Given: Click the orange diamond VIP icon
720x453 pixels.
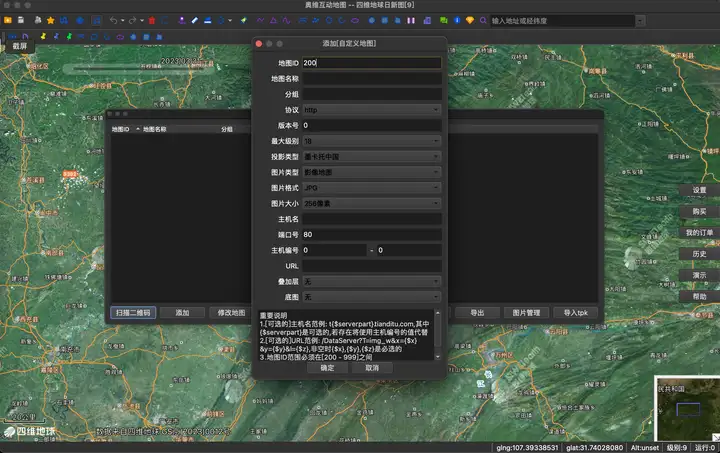Looking at the screenshot, I should [x=470, y=20].
